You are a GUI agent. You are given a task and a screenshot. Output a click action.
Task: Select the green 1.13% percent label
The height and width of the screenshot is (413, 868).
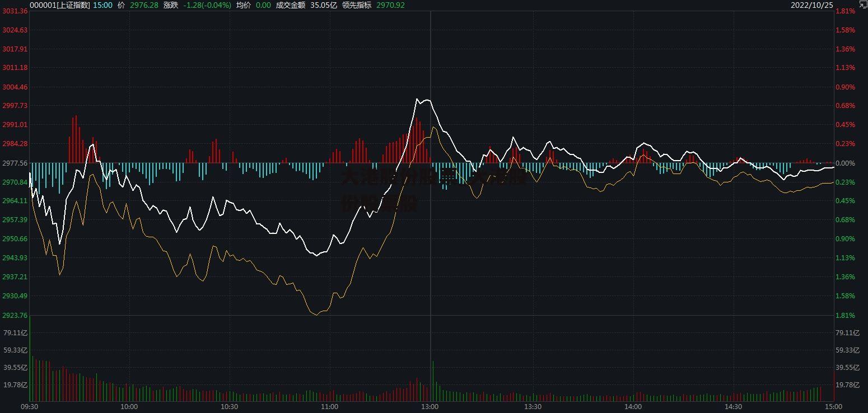coord(845,258)
